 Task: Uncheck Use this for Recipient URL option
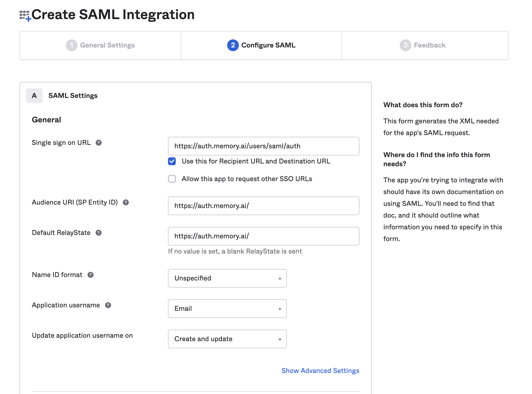click(x=172, y=161)
